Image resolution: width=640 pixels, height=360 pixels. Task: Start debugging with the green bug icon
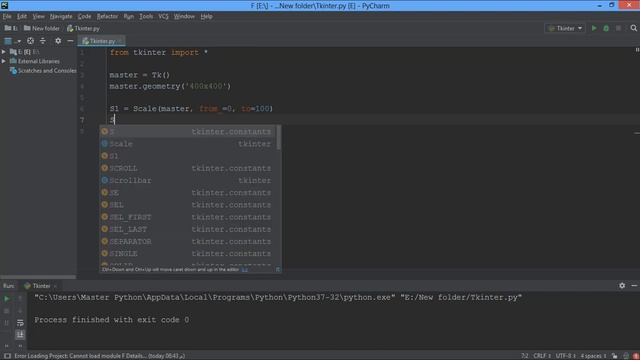tap(606, 28)
